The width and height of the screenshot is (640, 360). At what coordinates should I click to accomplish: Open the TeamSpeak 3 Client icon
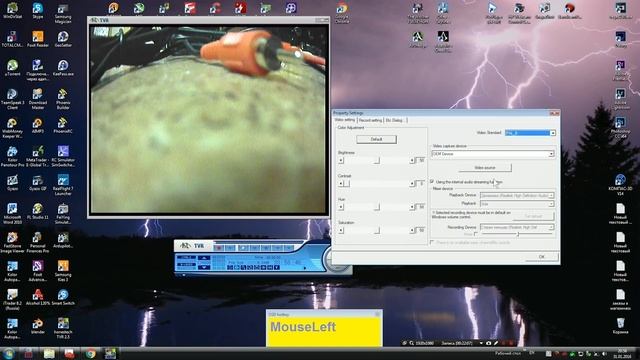click(12, 99)
